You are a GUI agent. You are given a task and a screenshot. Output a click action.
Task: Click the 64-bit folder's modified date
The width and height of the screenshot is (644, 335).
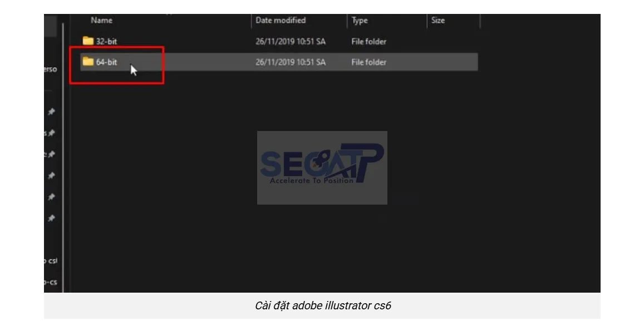(290, 62)
